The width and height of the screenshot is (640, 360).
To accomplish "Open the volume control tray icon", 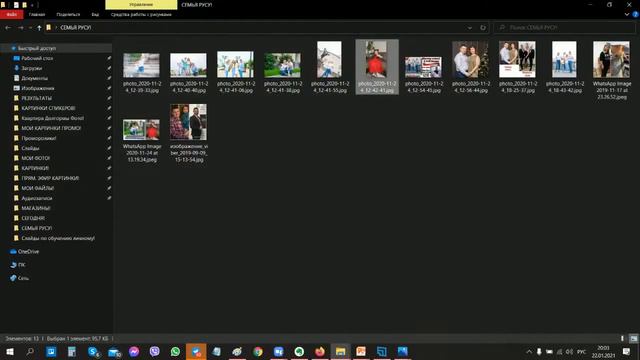I will pos(569,351).
